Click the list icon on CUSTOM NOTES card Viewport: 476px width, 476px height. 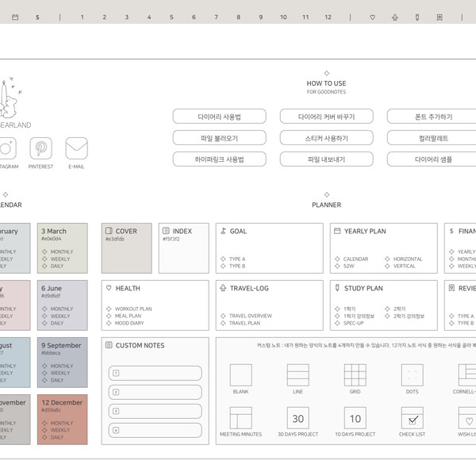tap(109, 345)
